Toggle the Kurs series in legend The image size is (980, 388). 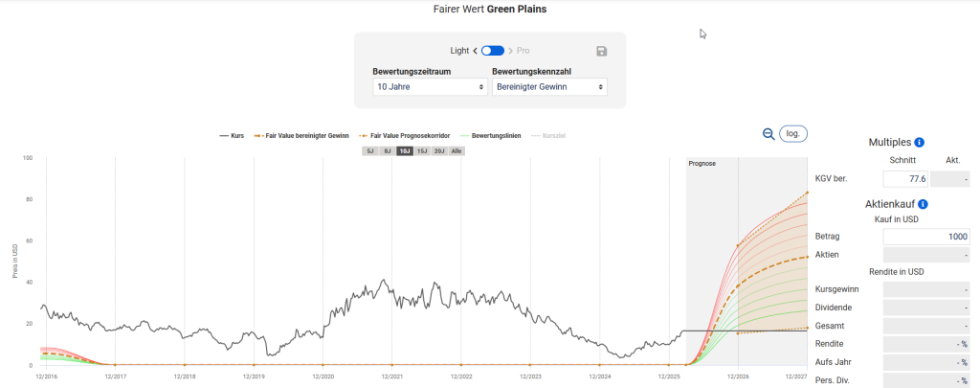[233, 136]
